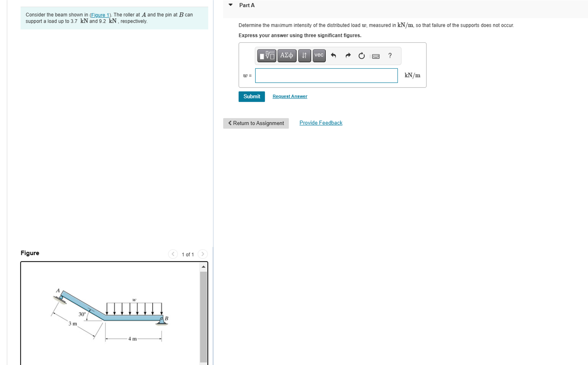Image resolution: width=588 pixels, height=365 pixels.
Task: Click the previous figure chevron
Action: [x=173, y=254]
